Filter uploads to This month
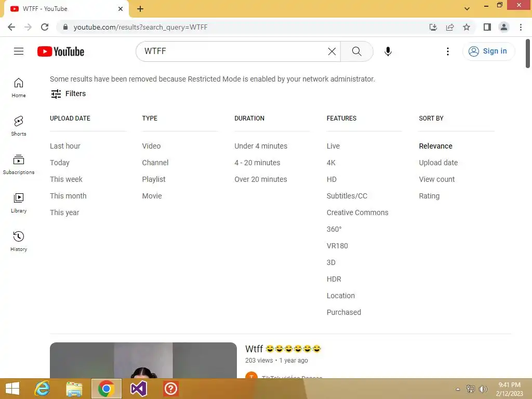Viewport: 532px width, 399px height. pos(68,196)
